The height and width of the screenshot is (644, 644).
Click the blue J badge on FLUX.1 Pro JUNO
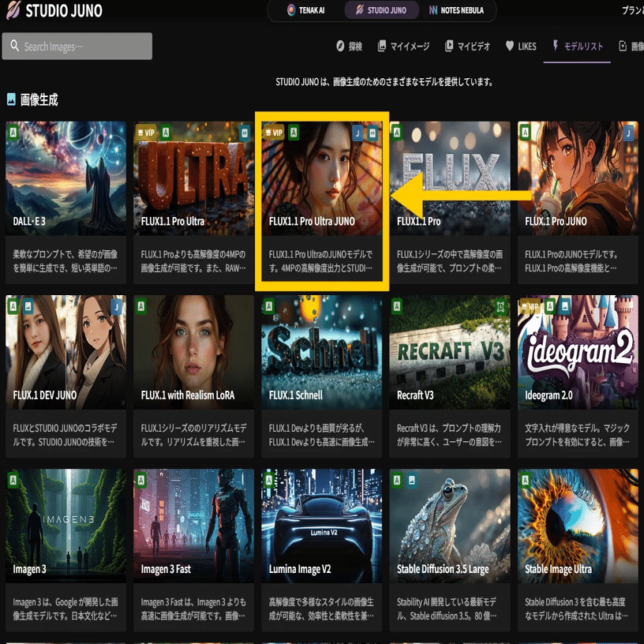[x=628, y=133]
